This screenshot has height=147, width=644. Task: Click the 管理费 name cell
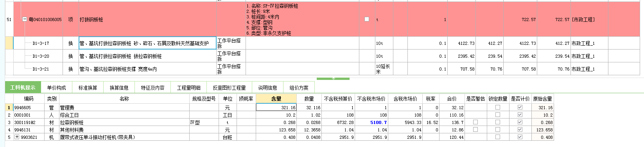[124, 108]
